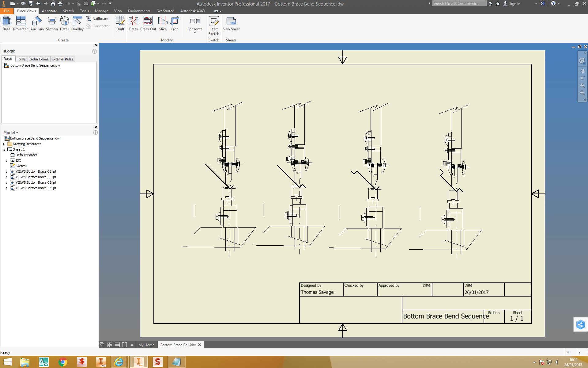Open the Pan tool in navigation bar
This screenshot has width=588, height=368.
point(582,71)
